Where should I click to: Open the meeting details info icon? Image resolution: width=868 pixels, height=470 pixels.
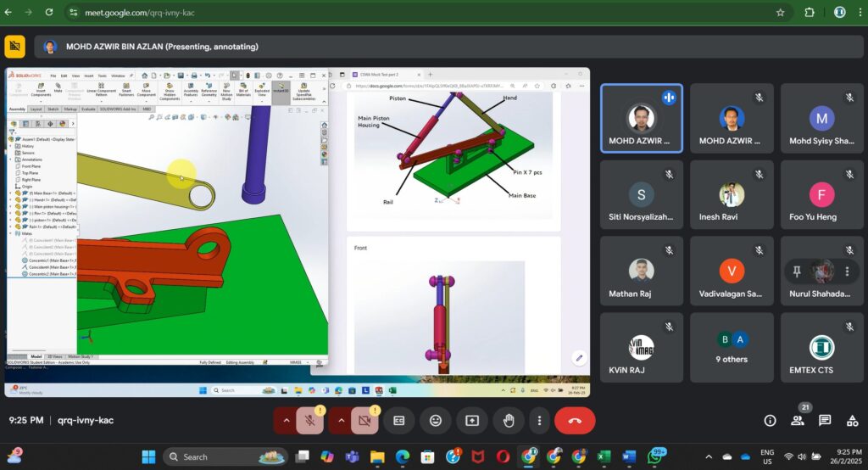(770, 420)
